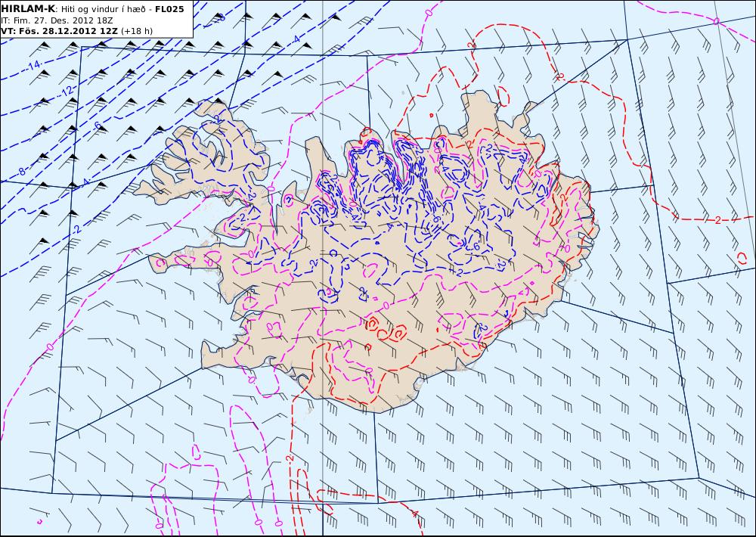Click the blue '-12' isotherm label
The width and height of the screenshot is (756, 537).
click(67, 90)
